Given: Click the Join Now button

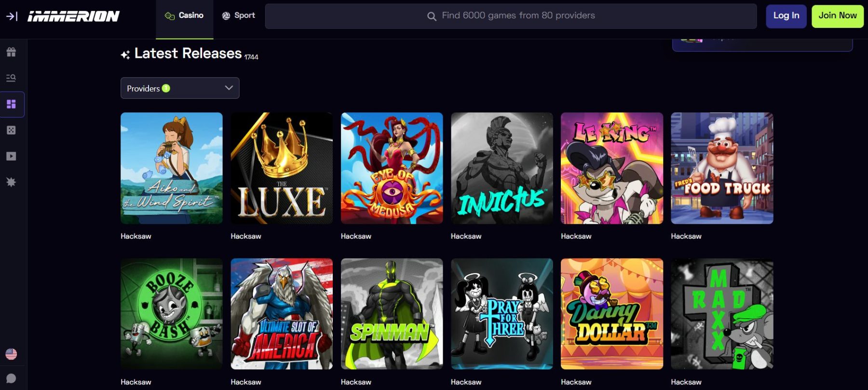Looking at the screenshot, I should [838, 16].
